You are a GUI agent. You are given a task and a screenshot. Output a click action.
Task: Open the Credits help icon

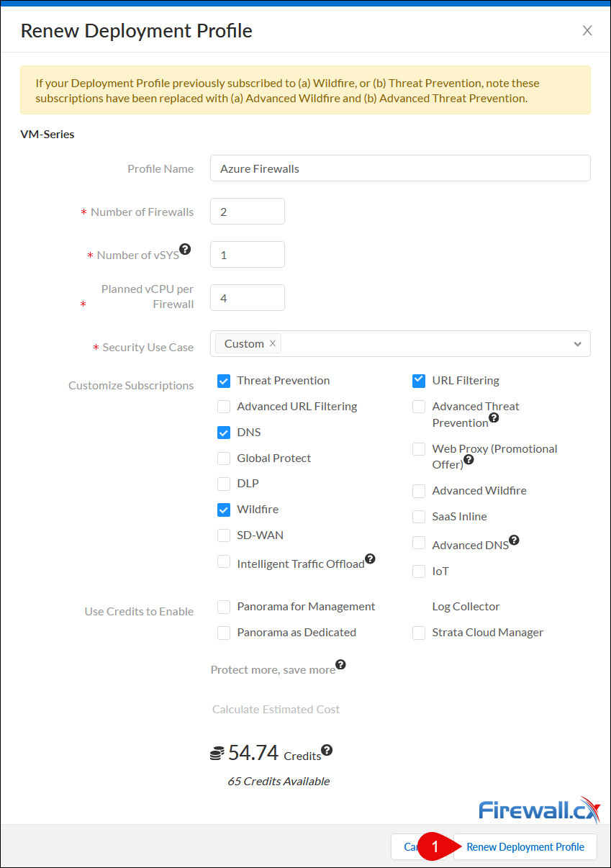coord(327,750)
